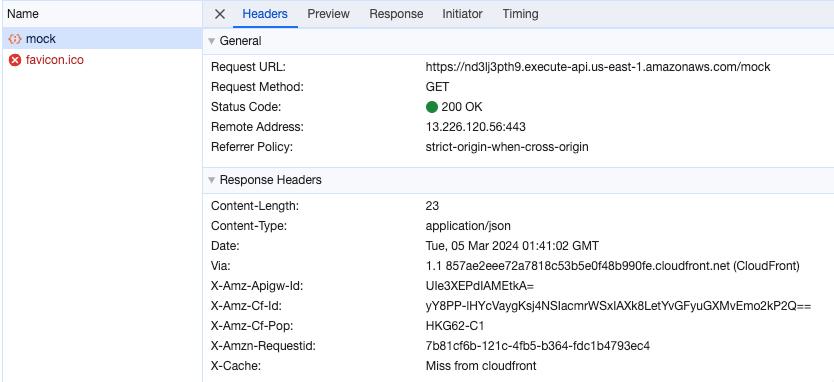Image resolution: width=834 pixels, height=382 pixels.
Task: Click the green 200 OK status dot
Action: pos(432,107)
